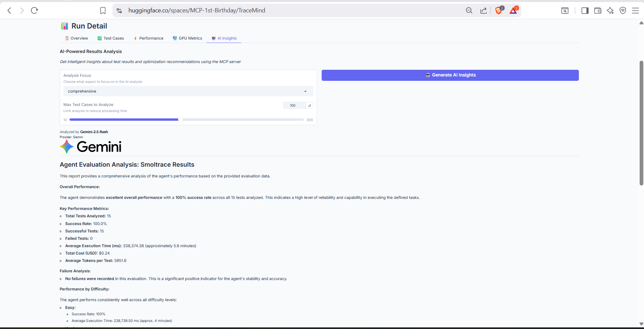Open Brave Wallet icon
The image size is (644, 329).
(x=598, y=11)
